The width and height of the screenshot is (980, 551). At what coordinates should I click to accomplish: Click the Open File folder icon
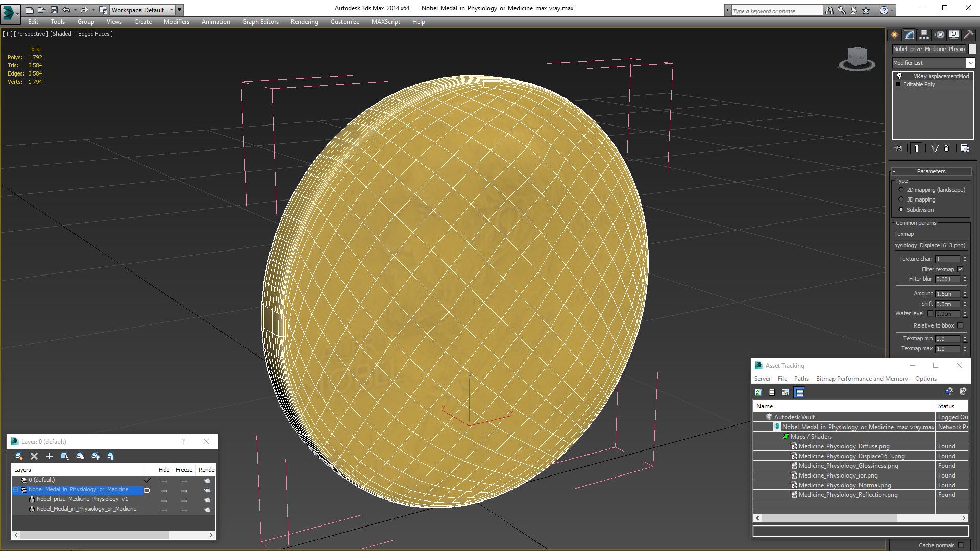pyautogui.click(x=41, y=10)
